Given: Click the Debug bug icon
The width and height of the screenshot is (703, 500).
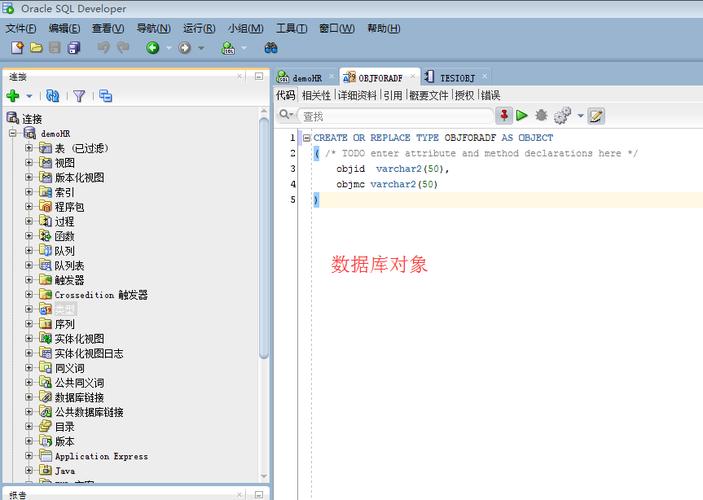Looking at the screenshot, I should [x=541, y=116].
